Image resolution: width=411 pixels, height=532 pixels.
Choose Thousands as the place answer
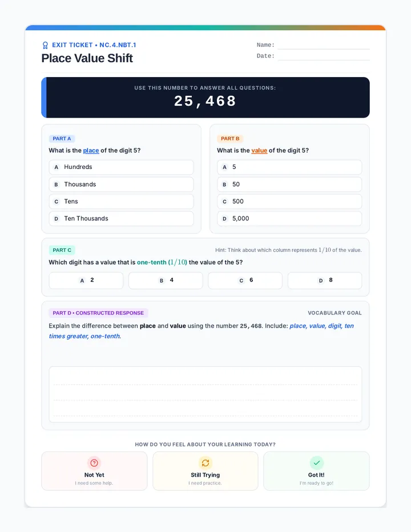121,184
